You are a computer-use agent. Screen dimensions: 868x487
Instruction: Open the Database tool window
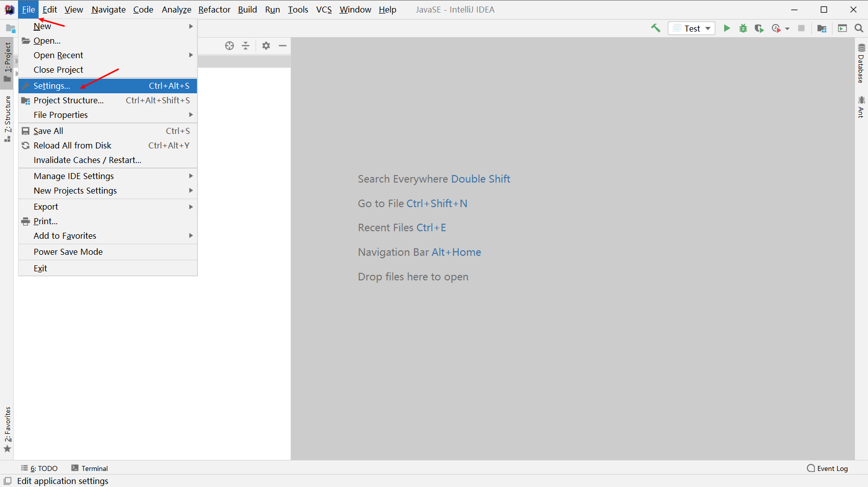861,63
